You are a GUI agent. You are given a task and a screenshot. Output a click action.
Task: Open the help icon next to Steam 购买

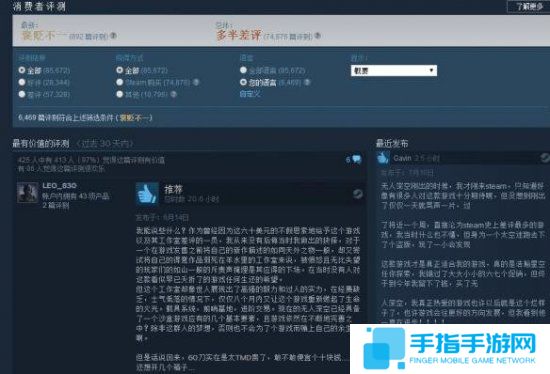click(196, 82)
